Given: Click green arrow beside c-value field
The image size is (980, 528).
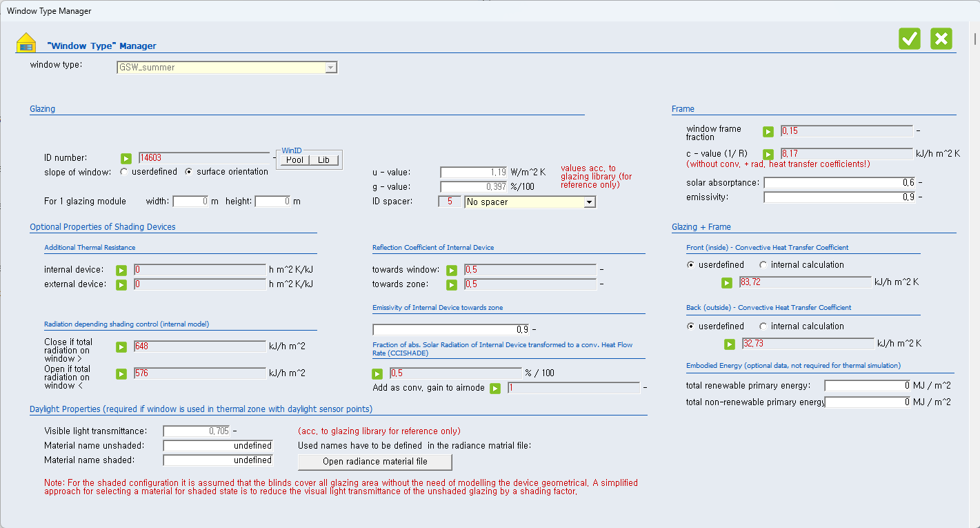Looking at the screenshot, I should 768,155.
